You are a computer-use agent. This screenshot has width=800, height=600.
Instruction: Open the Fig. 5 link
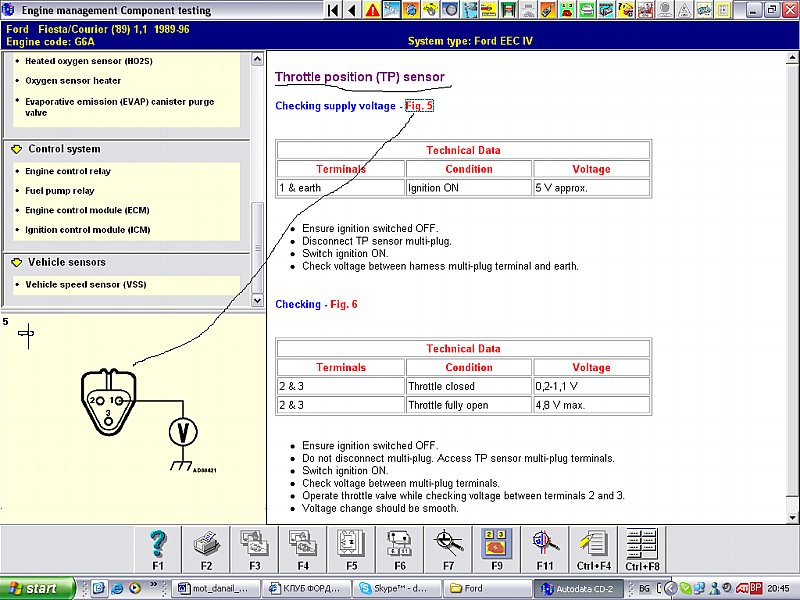click(x=419, y=105)
